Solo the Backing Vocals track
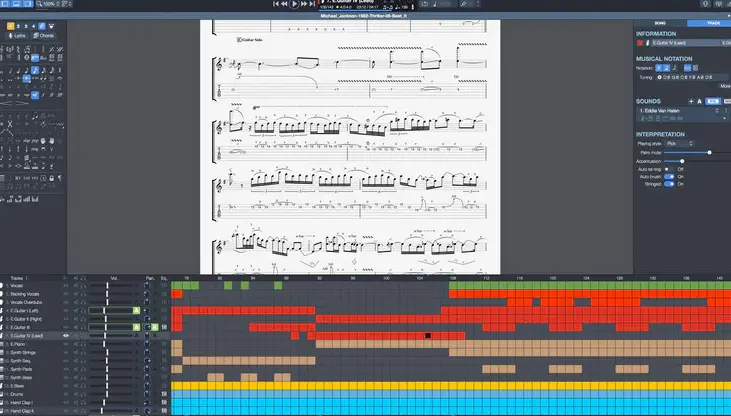Screen dimensions: 731x416 83,294
